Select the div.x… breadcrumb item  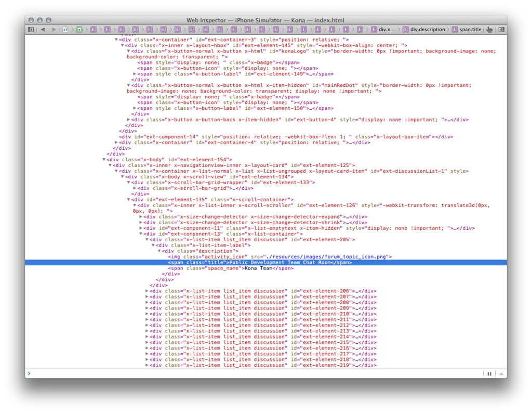point(383,30)
